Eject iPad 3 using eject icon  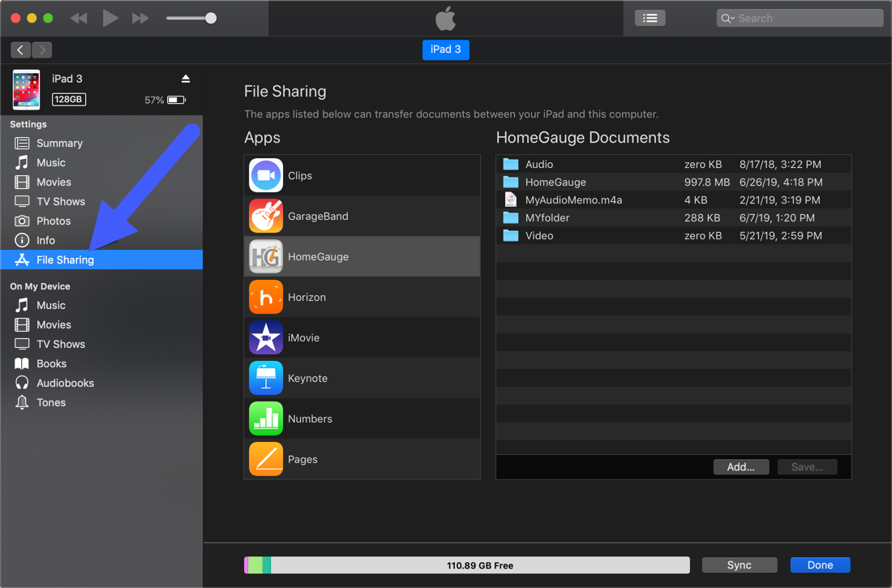pyautogui.click(x=186, y=79)
